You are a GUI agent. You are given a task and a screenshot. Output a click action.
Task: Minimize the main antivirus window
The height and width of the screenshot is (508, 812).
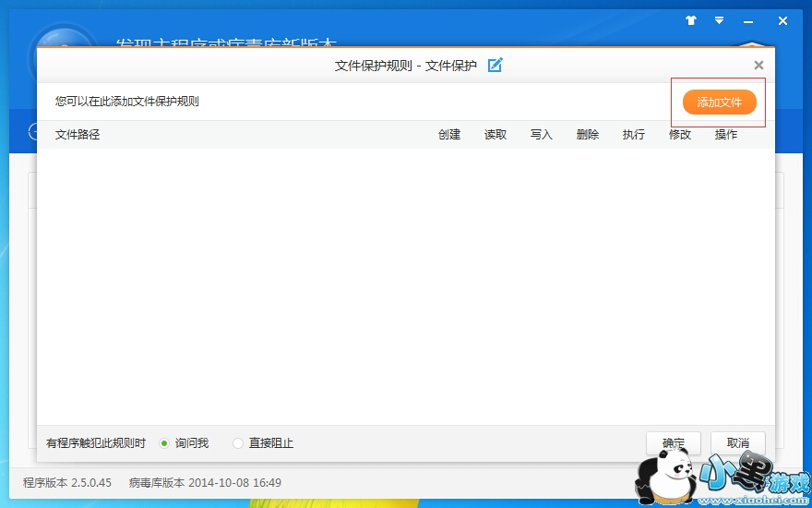(x=748, y=22)
